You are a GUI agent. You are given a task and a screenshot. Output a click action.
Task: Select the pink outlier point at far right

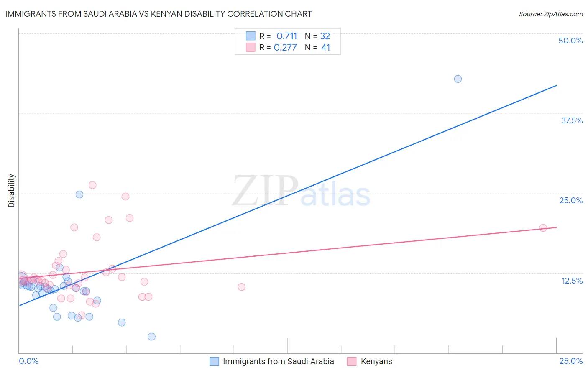543,228
